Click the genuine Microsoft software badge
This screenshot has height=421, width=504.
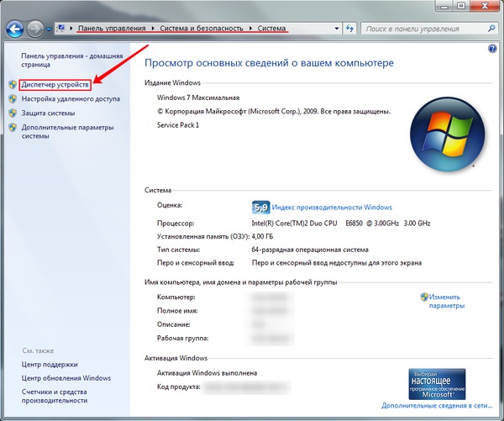click(x=437, y=384)
